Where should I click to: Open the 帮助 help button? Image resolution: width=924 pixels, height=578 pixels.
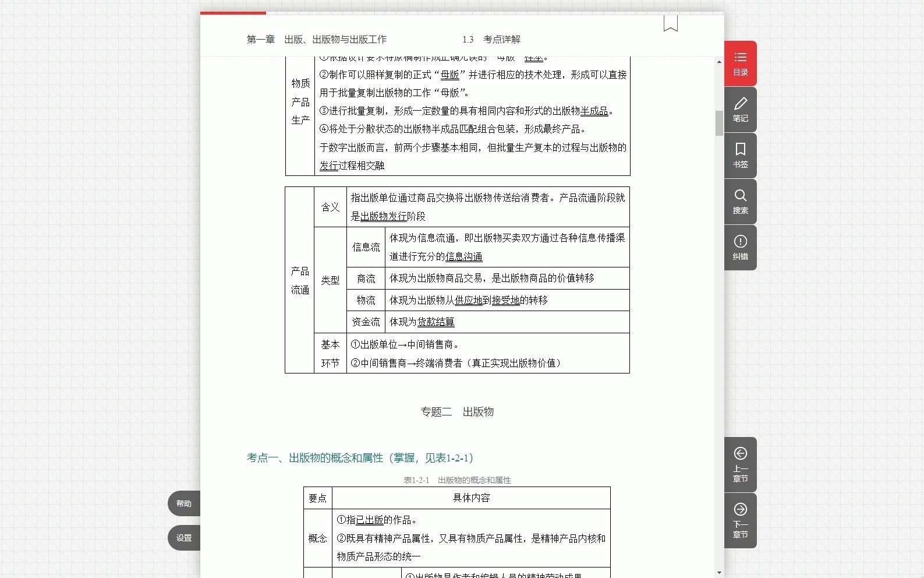tap(184, 503)
